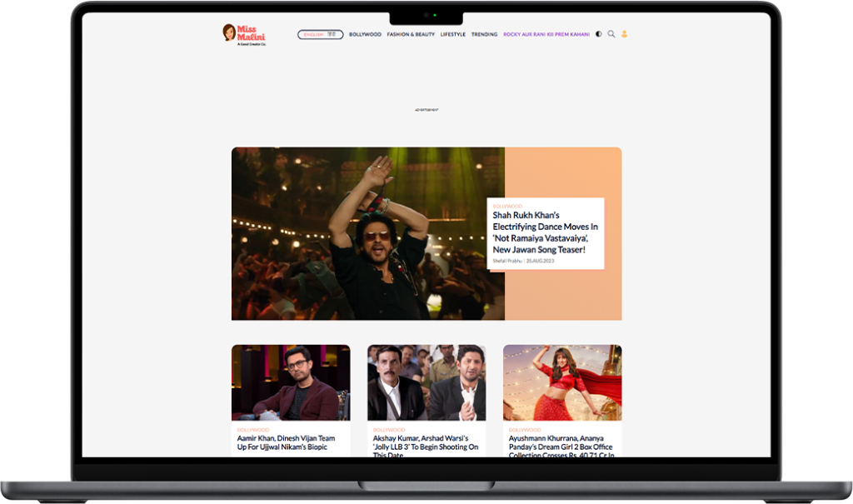853x504 pixels.
Task: Open the Dream Girl 2 article thumbnail
Action: tap(562, 382)
